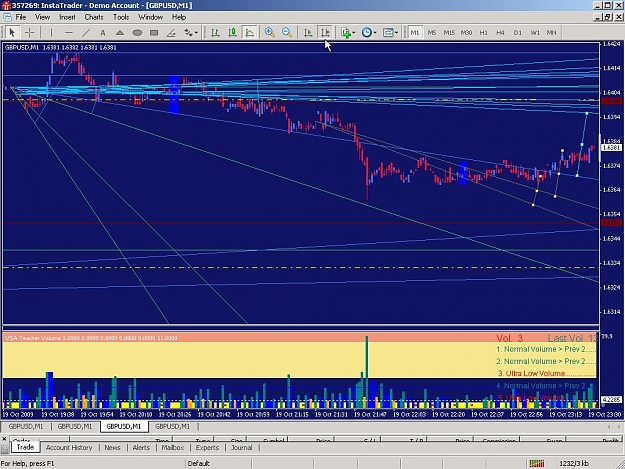Select the trendline drawing tool
The width and height of the screenshot is (625, 469).
86,33
